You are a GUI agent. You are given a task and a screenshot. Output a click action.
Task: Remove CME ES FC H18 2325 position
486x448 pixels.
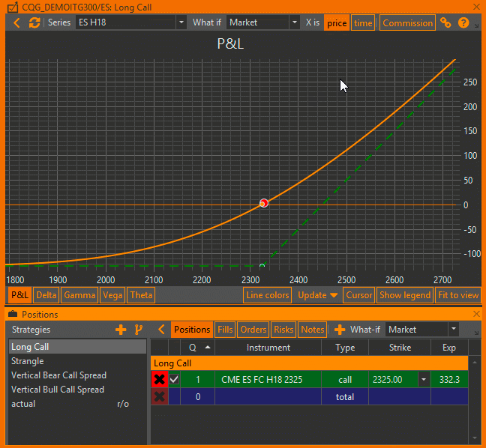(159, 379)
